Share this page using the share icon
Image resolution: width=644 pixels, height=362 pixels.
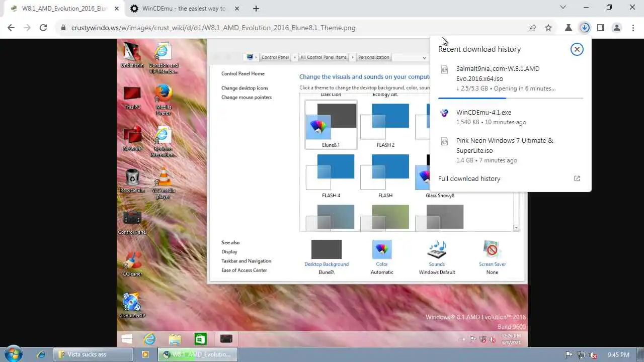[x=532, y=28]
